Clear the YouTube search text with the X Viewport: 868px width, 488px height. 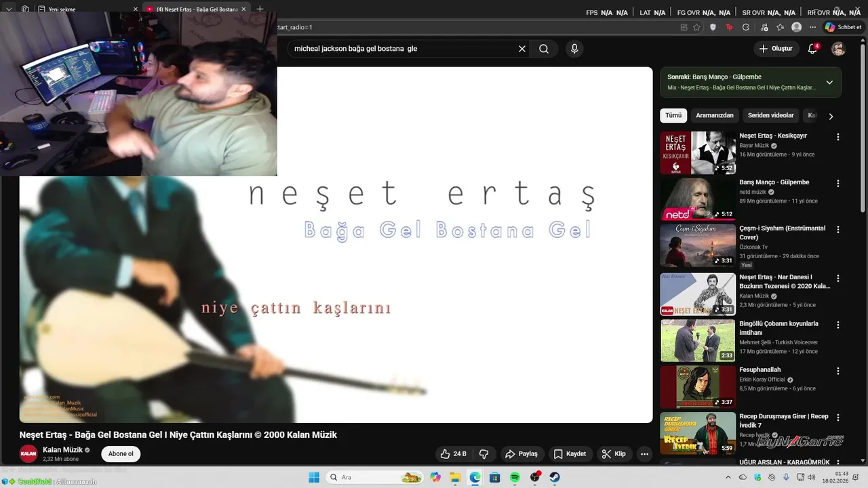(522, 49)
